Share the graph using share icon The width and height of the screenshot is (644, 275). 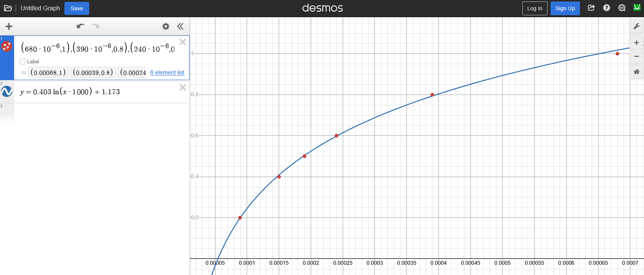point(591,8)
